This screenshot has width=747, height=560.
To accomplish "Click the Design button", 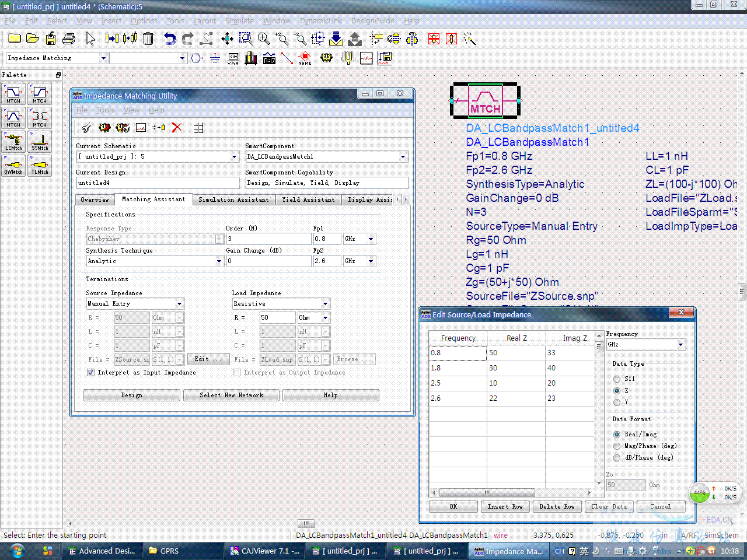I will coord(131,395).
